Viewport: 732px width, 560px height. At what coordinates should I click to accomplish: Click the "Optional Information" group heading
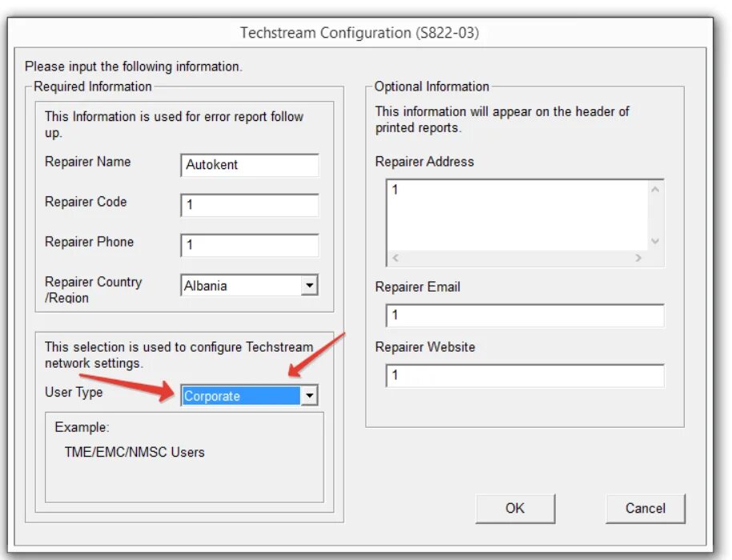[432, 87]
